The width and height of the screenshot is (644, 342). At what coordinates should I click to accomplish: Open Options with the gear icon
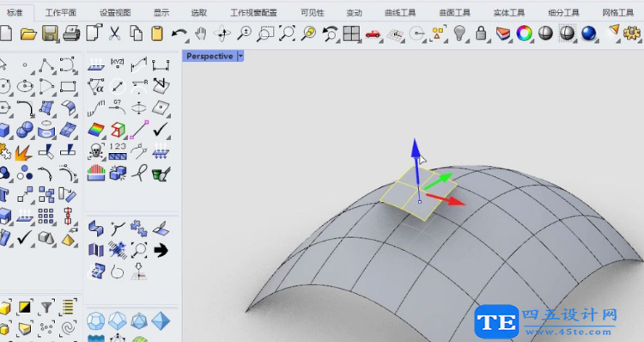(x=632, y=34)
